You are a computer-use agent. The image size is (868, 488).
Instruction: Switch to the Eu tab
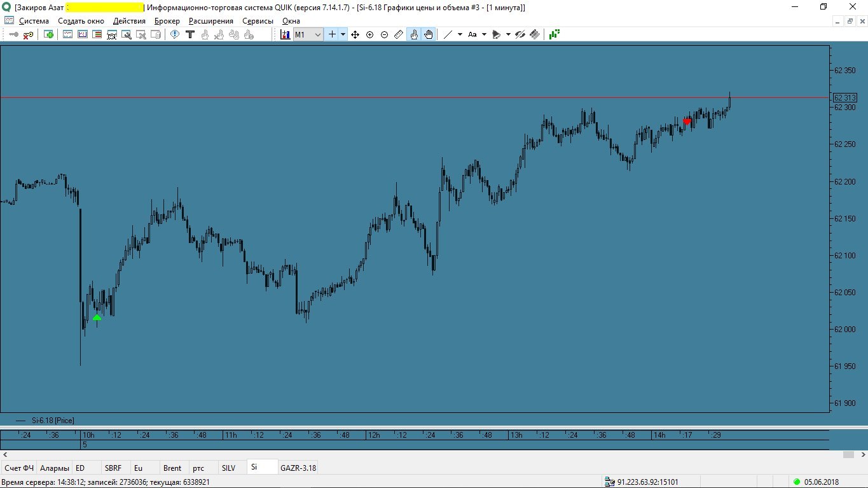146,468
